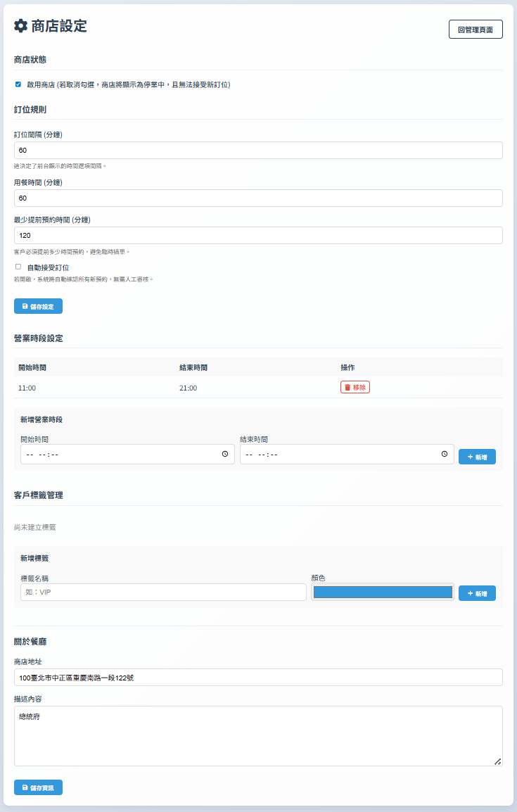Click the 儲存設定 button
The width and height of the screenshot is (517, 812).
(x=38, y=306)
